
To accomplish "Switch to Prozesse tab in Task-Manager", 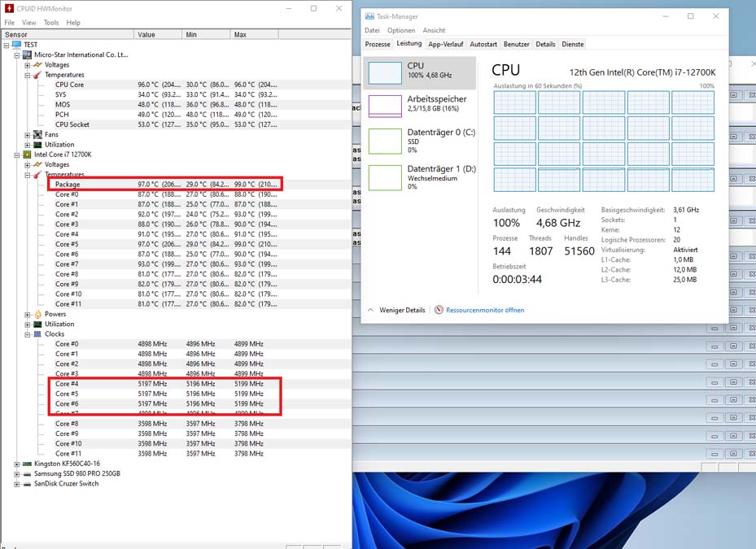I will pyautogui.click(x=378, y=45).
